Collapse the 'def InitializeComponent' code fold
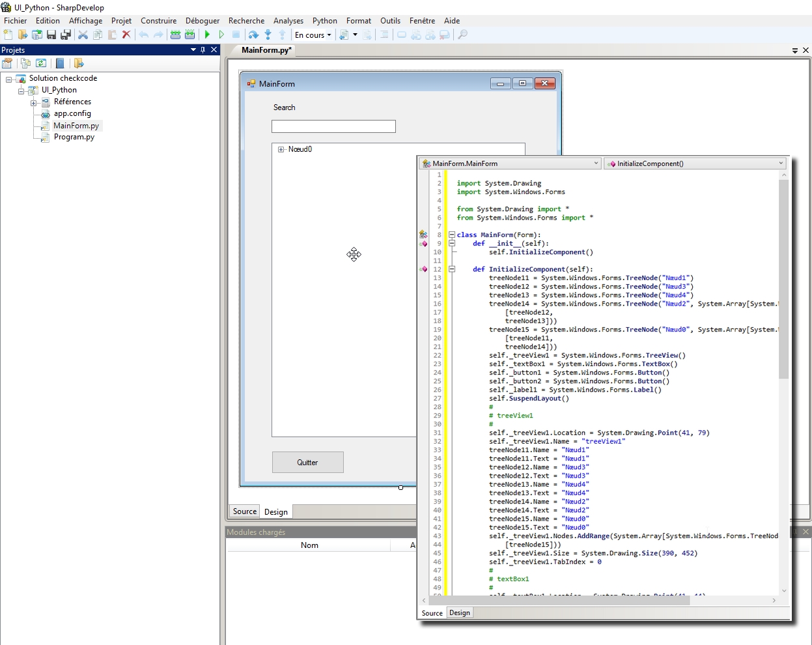Image resolution: width=812 pixels, height=645 pixels. 451,269
